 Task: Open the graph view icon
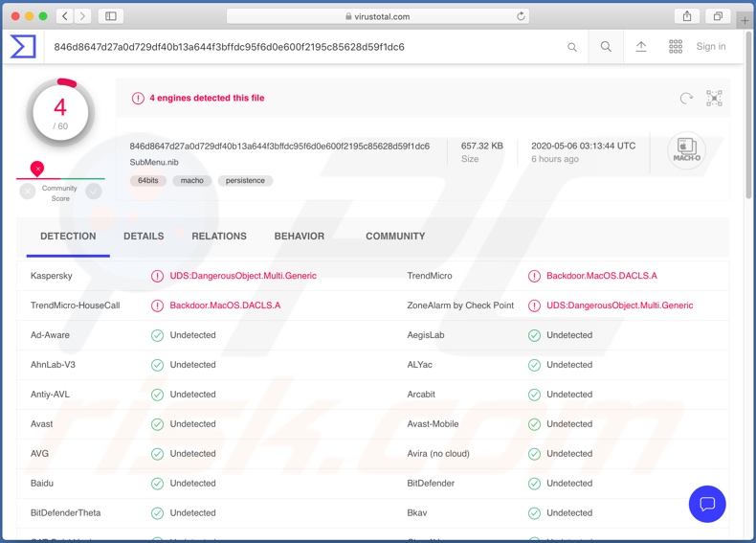click(x=714, y=98)
